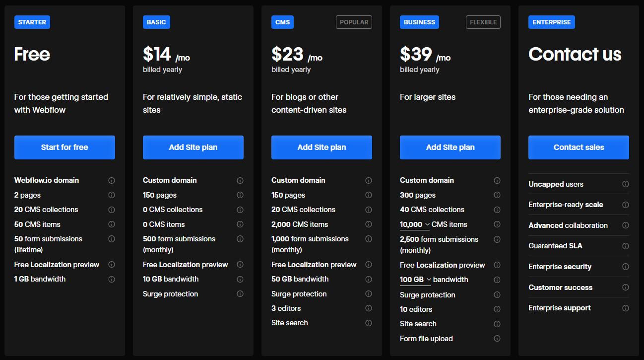This screenshot has width=644, height=360.
Task: Click the ENTERPRISE plan label
Action: click(552, 22)
